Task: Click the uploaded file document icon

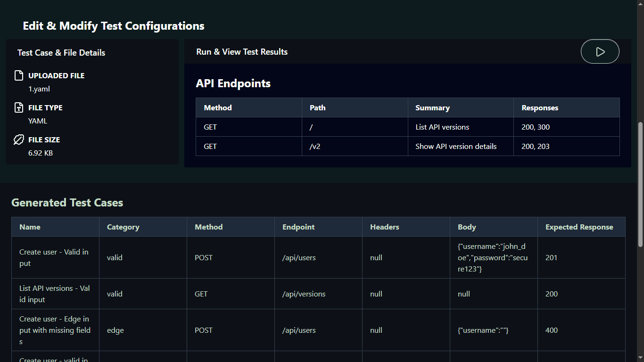Action: [19, 75]
